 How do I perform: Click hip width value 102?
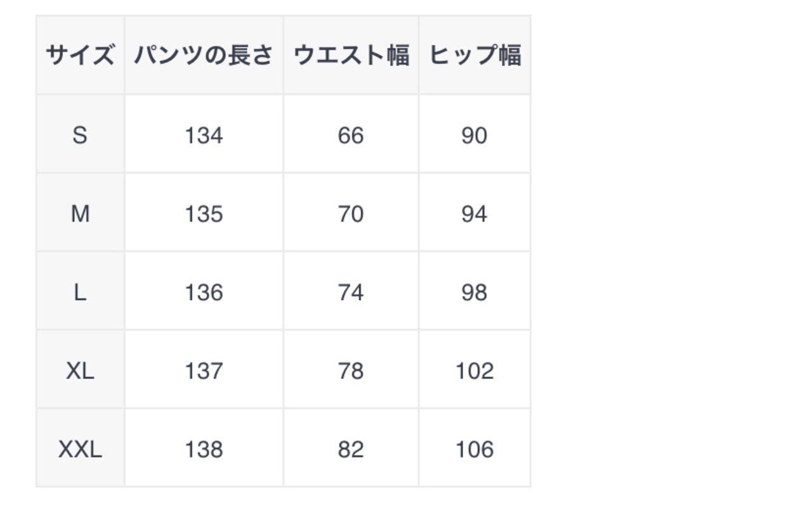(x=475, y=370)
